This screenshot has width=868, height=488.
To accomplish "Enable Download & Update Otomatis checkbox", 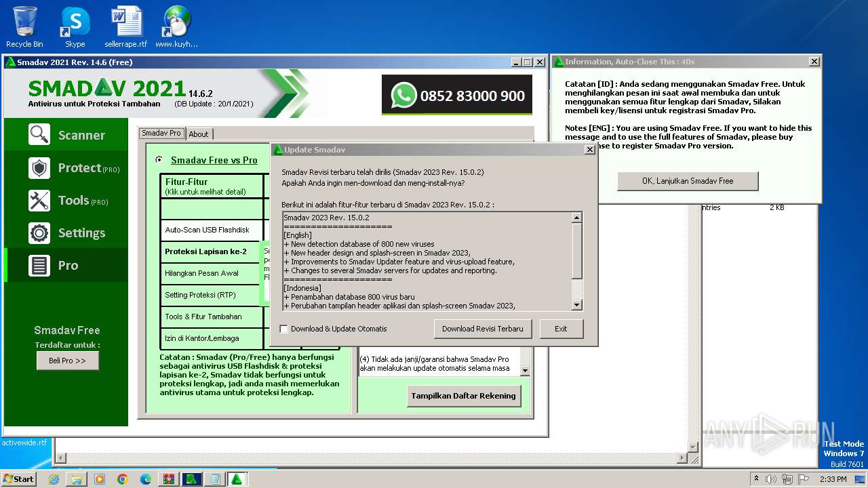I will pos(284,329).
